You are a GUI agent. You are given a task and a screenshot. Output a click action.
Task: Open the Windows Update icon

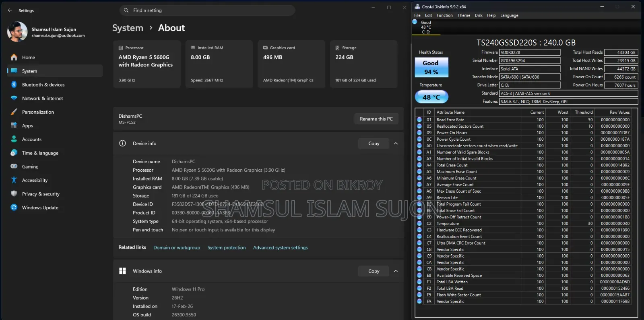coord(14,208)
